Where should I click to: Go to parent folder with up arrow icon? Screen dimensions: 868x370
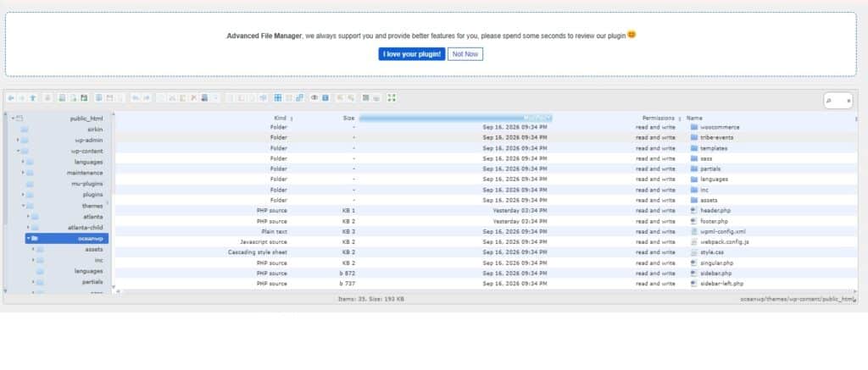point(33,98)
